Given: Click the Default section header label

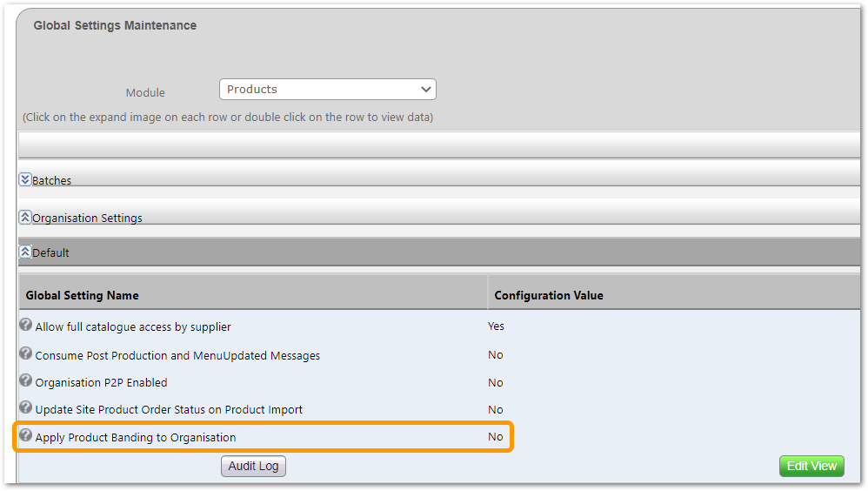Looking at the screenshot, I should [50, 252].
